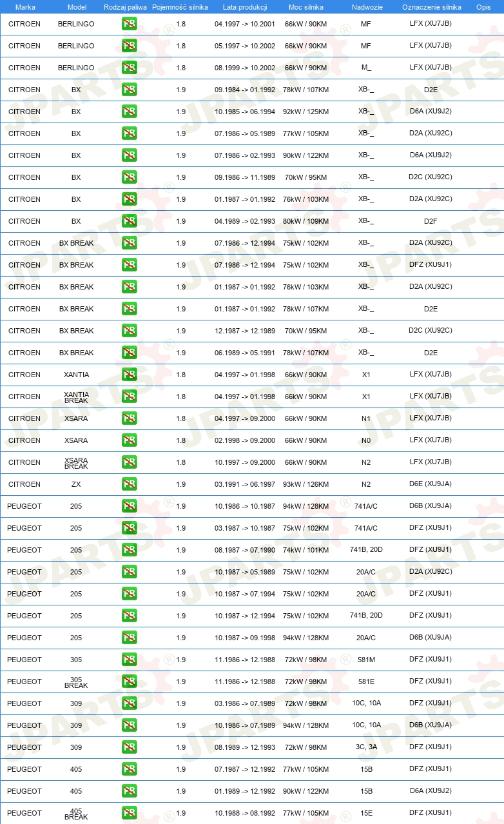Viewport: 504px width, 824px height.
Task: Click the Opis column header
Action: tap(483, 7)
